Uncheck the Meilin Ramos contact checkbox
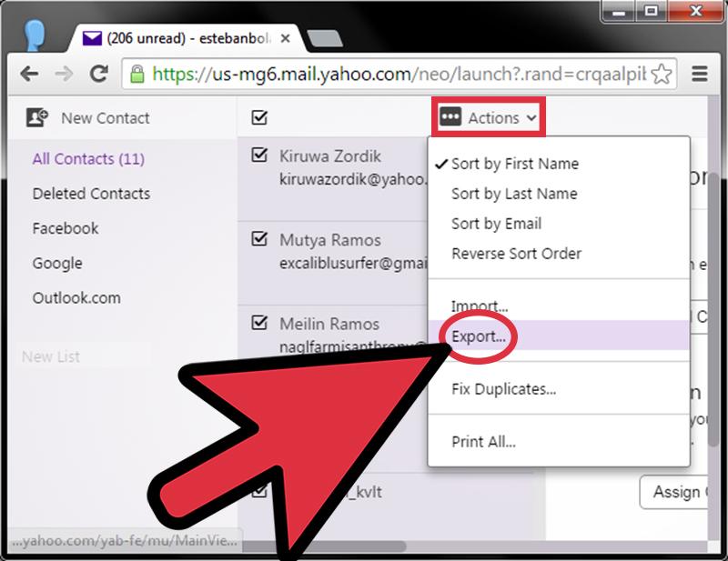 click(x=259, y=322)
